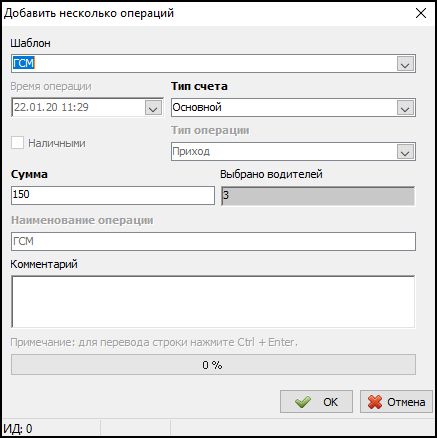The image size is (437, 438).
Task: Open the Тип операции dropdown arrow
Action: point(405,152)
